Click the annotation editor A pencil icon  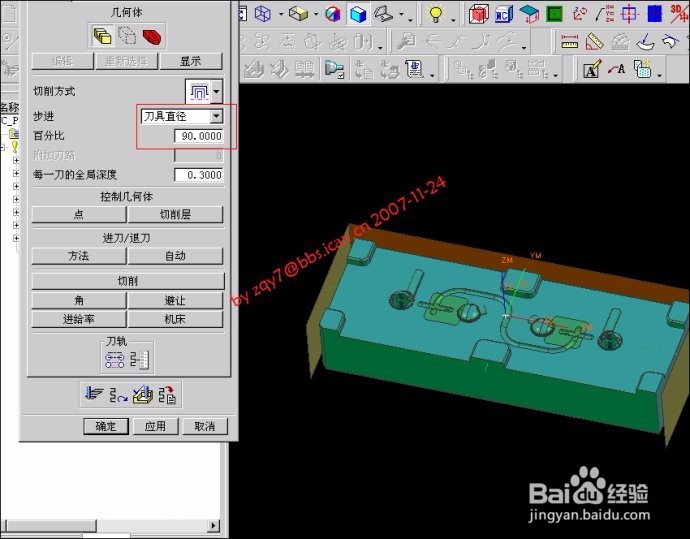tap(592, 69)
